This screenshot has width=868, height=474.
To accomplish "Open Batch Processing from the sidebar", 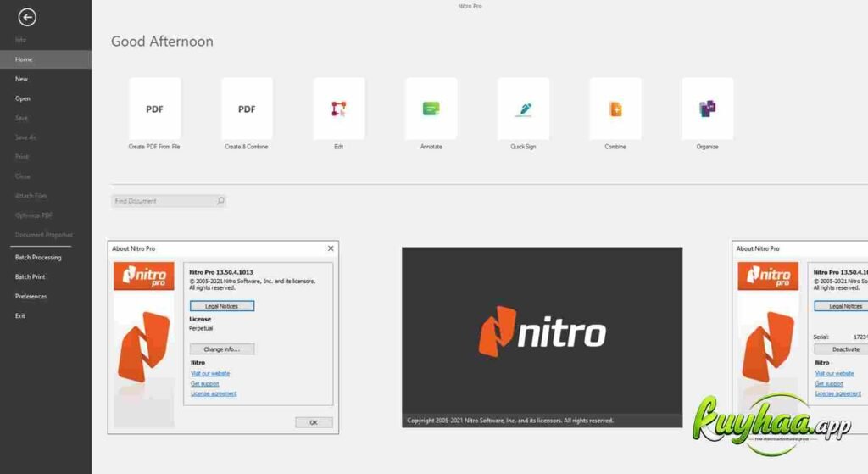I will (x=38, y=258).
